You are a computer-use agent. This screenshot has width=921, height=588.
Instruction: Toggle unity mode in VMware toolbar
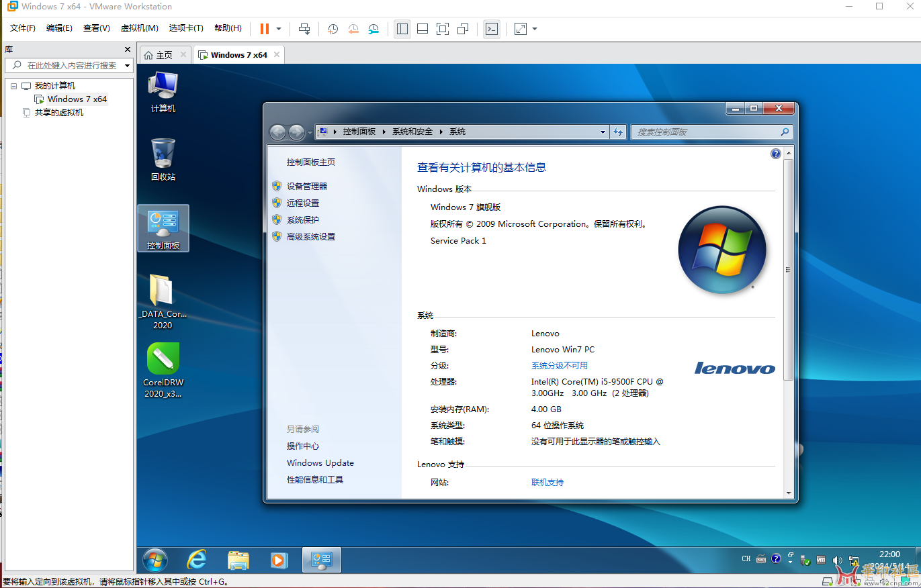click(x=463, y=29)
